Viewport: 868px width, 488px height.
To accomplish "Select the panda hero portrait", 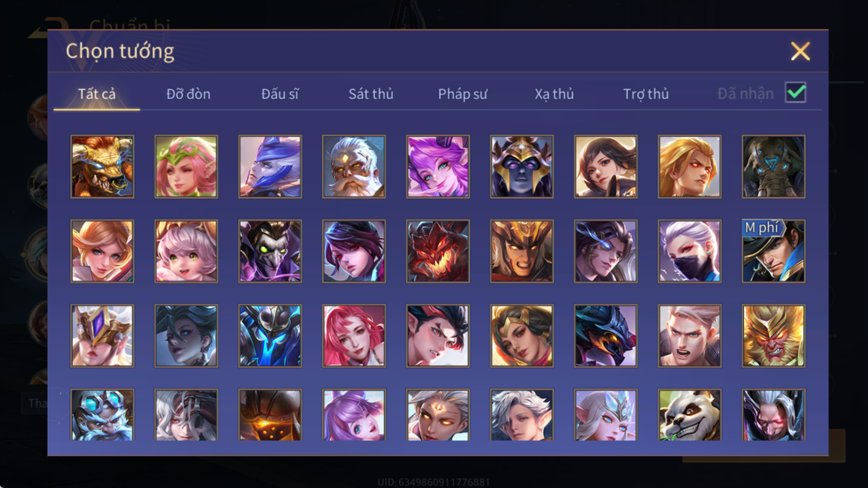I will pos(690,415).
